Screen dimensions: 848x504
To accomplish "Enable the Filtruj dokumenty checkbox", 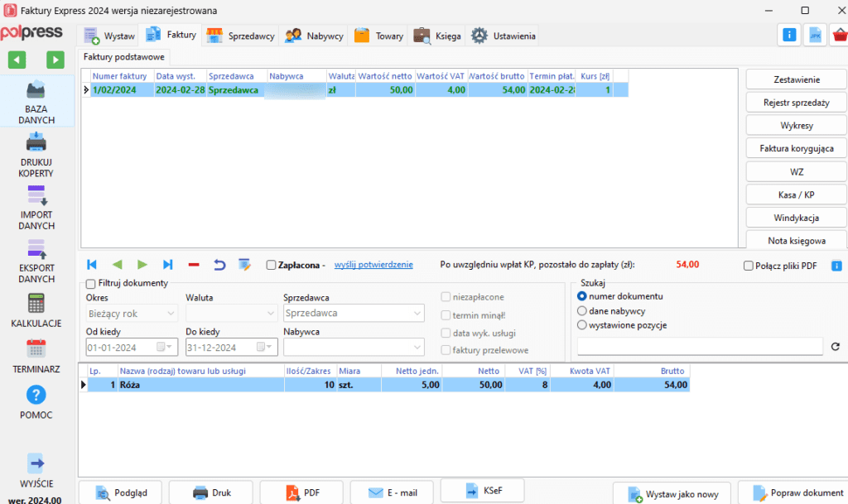I will point(91,284).
